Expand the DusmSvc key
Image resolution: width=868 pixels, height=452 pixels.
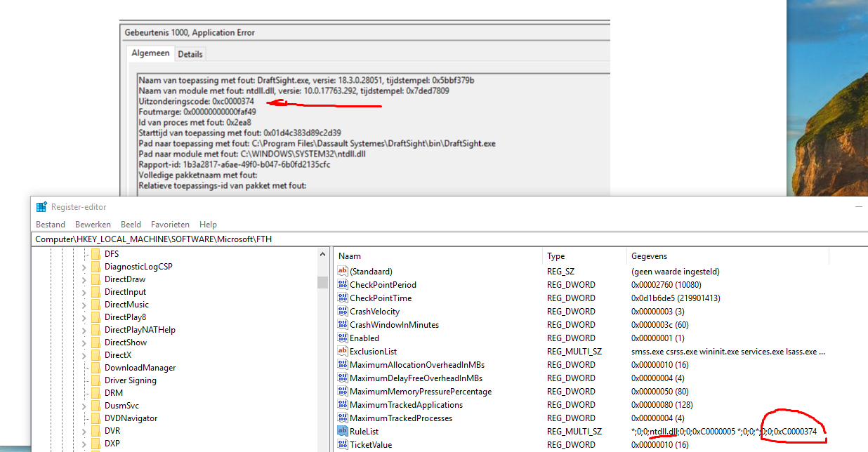pyautogui.click(x=84, y=406)
